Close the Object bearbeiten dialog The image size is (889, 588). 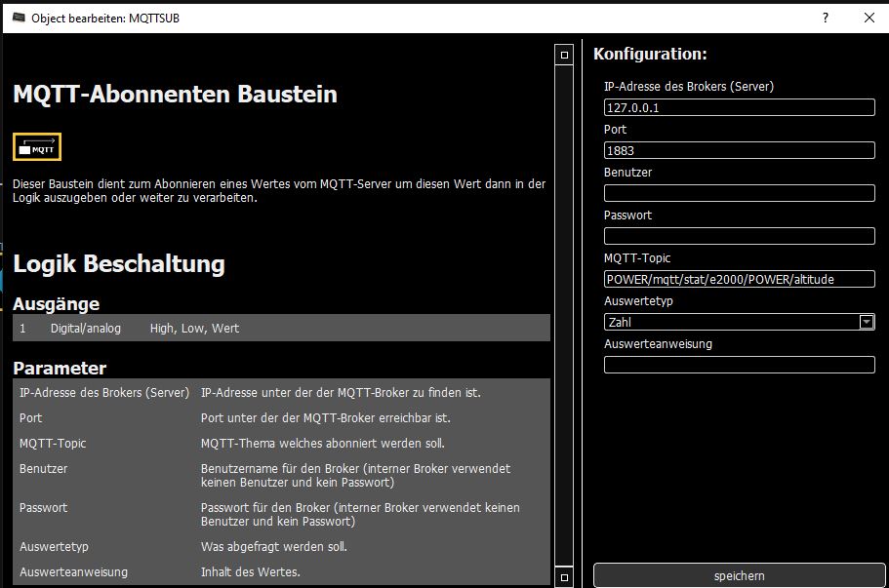[x=869, y=18]
